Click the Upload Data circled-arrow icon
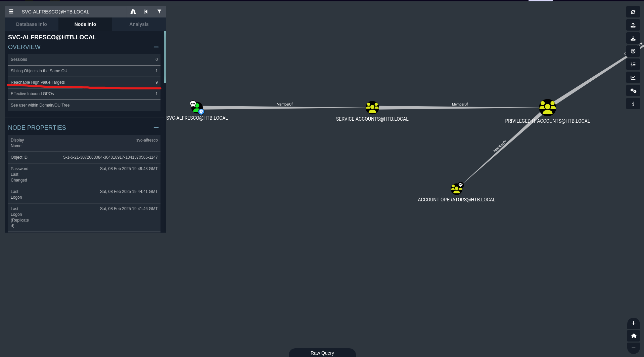The height and width of the screenshot is (357, 644). coord(633,51)
